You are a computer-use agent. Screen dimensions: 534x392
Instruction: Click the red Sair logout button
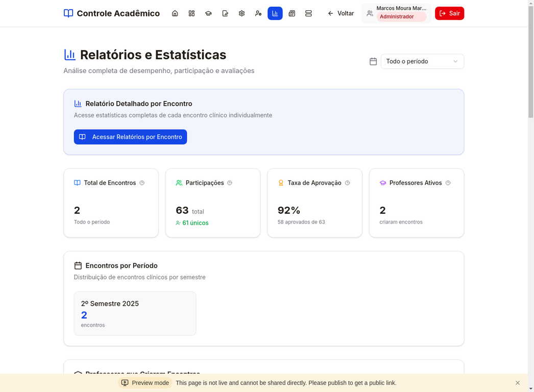(449, 13)
